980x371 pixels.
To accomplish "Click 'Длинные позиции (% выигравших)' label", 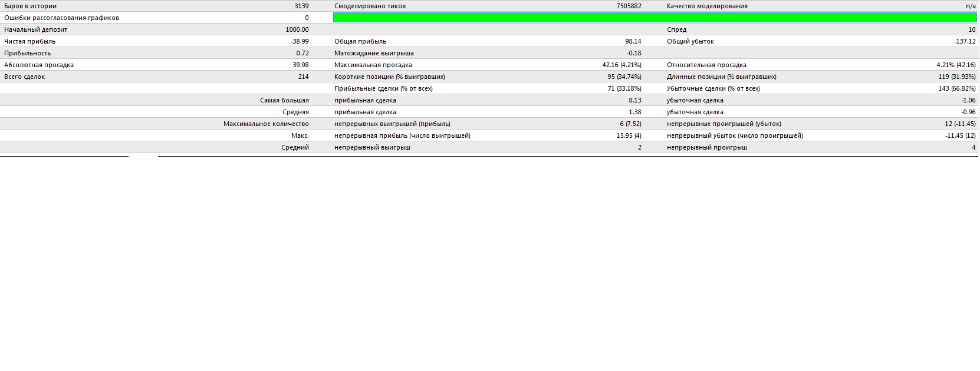I will pyautogui.click(x=722, y=77).
